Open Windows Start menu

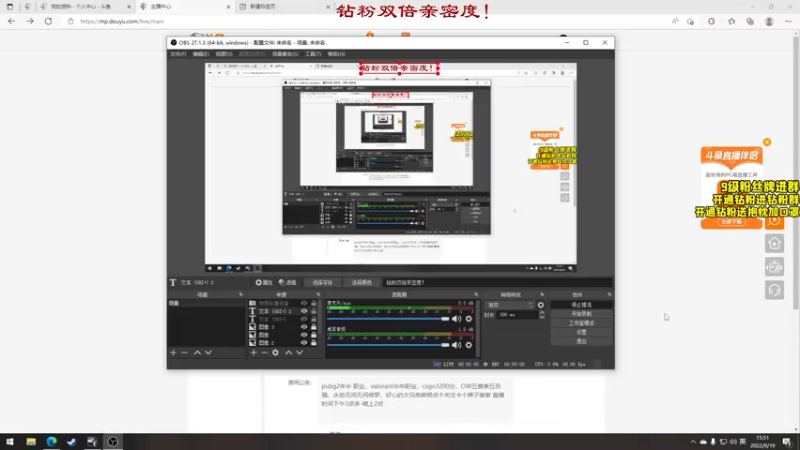[10, 441]
